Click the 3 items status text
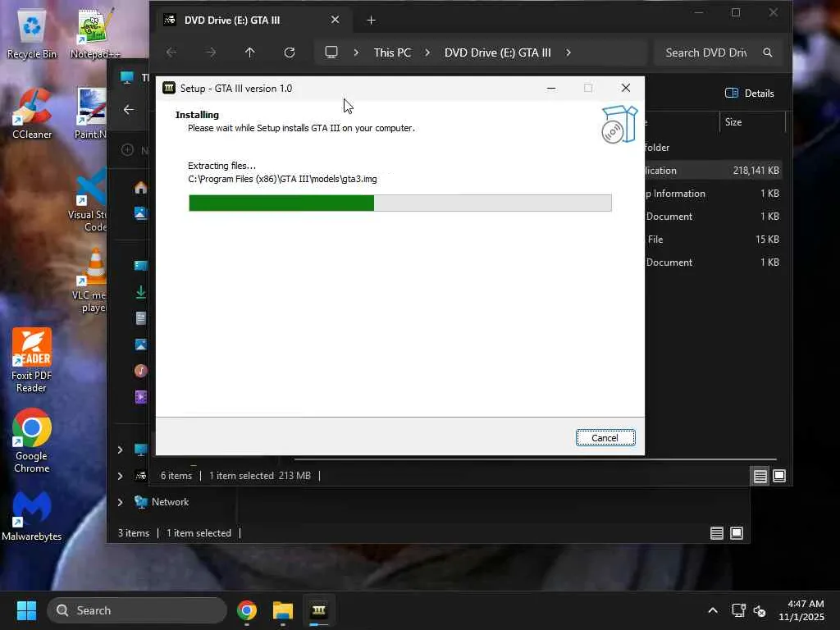 134,533
